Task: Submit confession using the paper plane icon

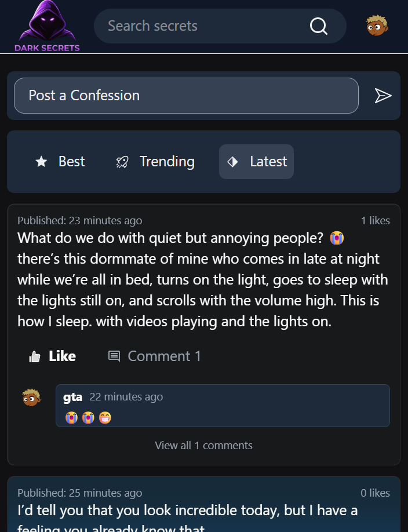Action: (384, 96)
